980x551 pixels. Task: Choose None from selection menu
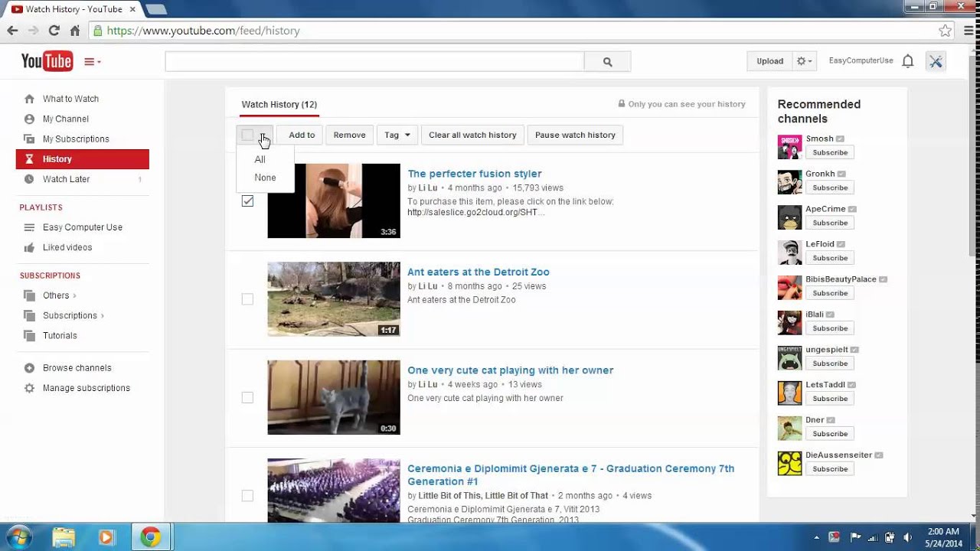point(265,178)
